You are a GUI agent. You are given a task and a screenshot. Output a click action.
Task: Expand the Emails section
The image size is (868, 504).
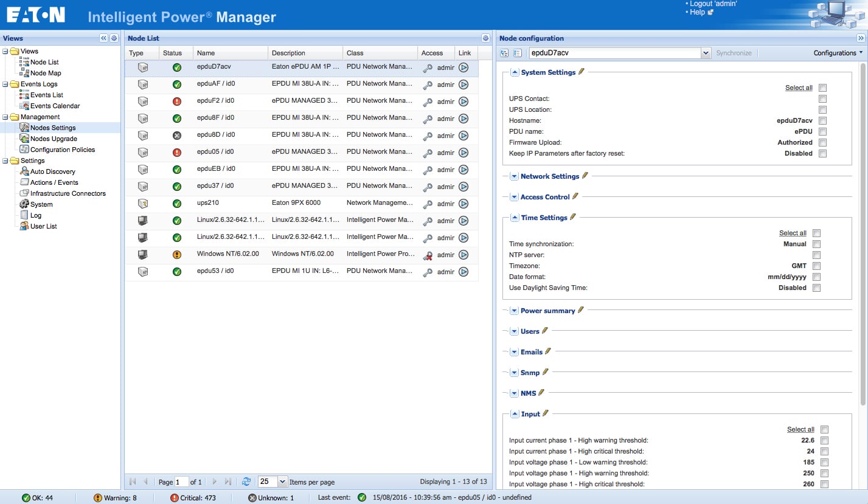(x=514, y=352)
